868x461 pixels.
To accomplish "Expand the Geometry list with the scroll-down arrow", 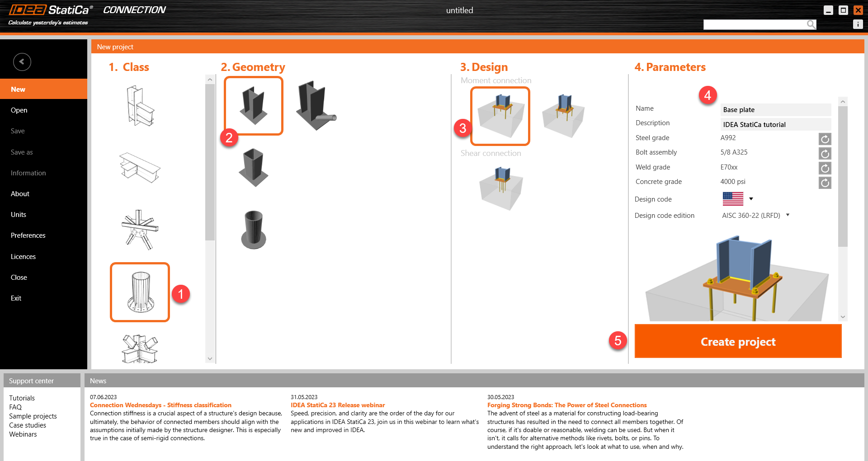I will (x=210, y=358).
